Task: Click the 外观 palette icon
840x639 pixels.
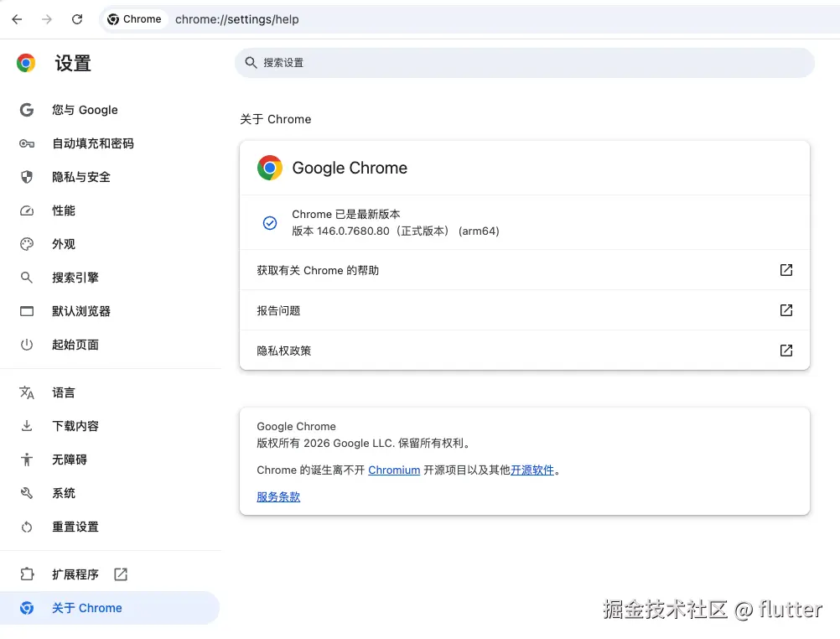Action: [x=26, y=244]
